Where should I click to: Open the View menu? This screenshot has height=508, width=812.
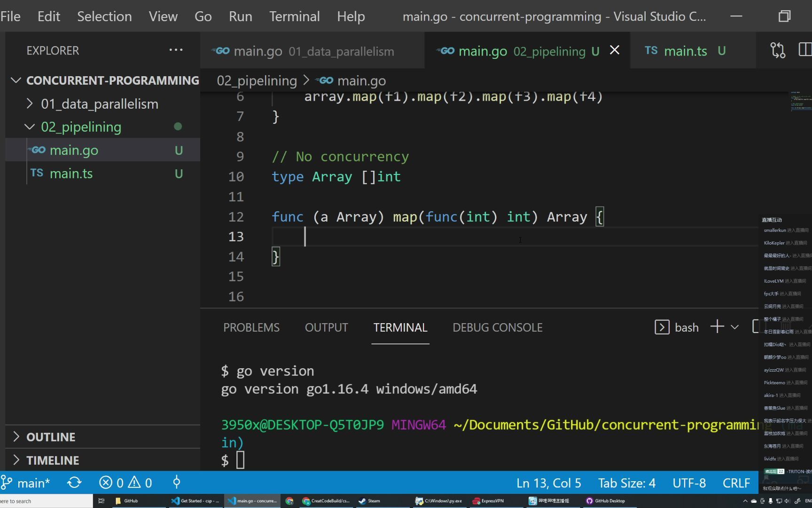point(163,16)
